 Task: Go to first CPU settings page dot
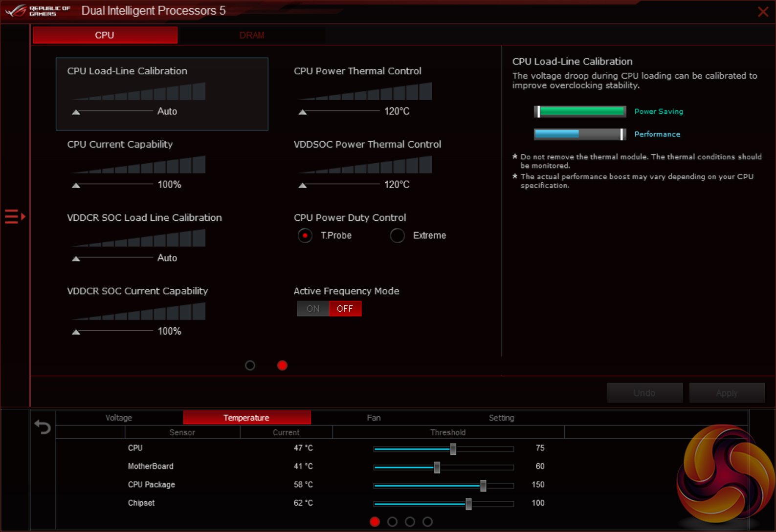(x=250, y=365)
